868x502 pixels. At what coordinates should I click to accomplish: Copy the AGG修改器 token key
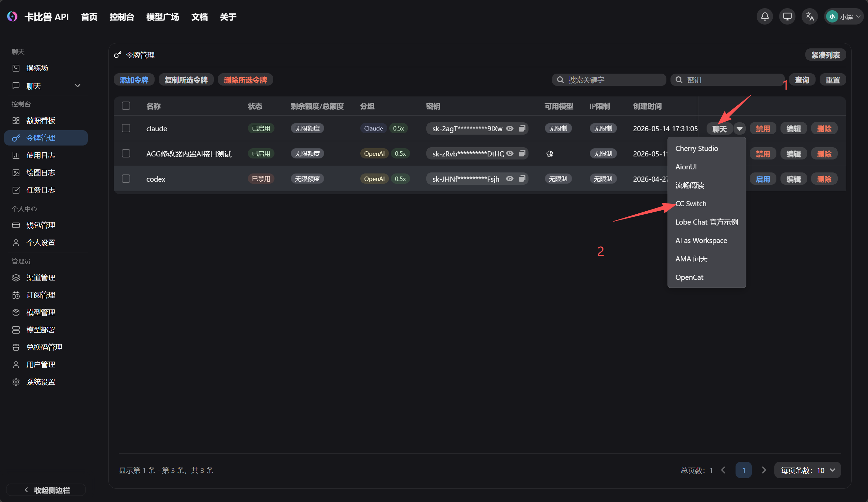click(522, 153)
